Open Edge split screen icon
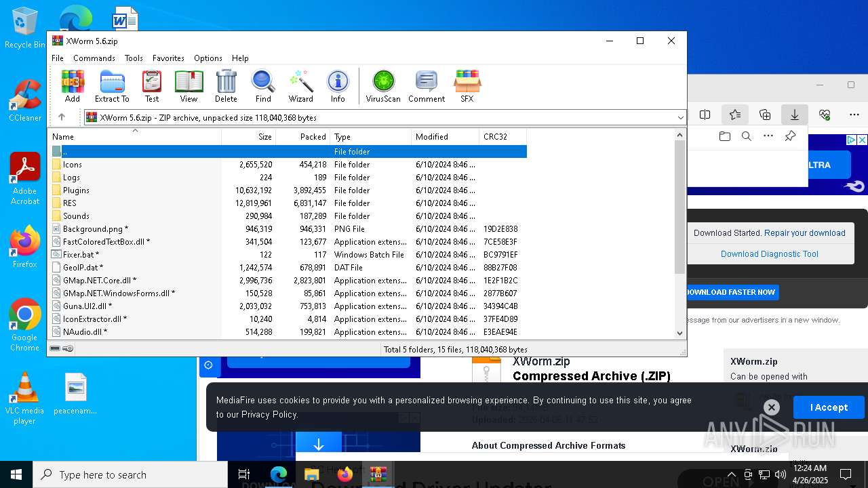The width and height of the screenshot is (868, 488). click(705, 115)
